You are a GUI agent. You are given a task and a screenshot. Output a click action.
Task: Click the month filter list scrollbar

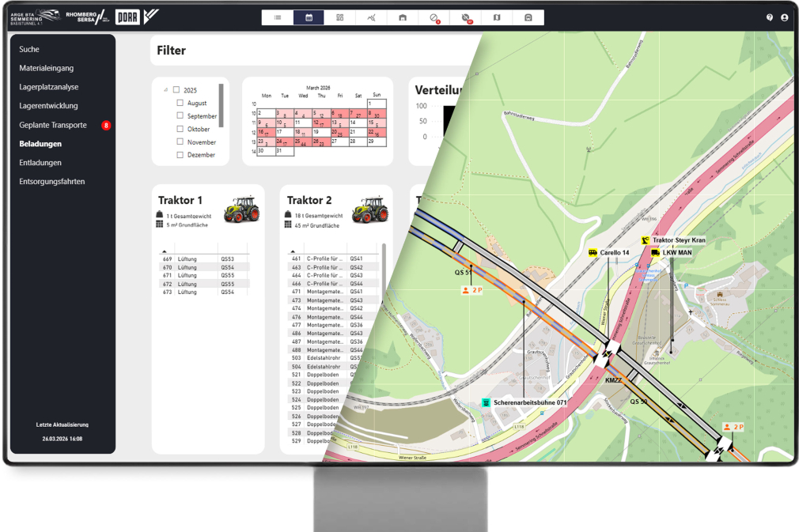tap(222, 105)
